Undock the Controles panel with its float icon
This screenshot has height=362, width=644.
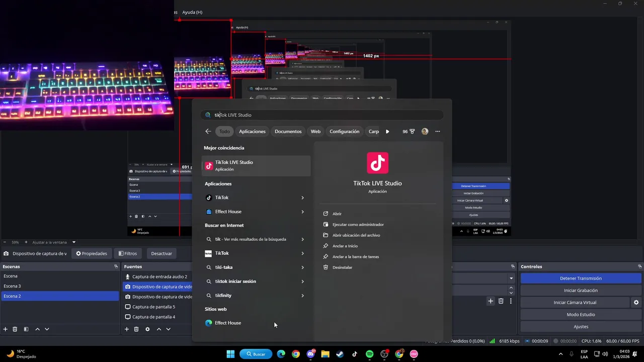[640, 266]
